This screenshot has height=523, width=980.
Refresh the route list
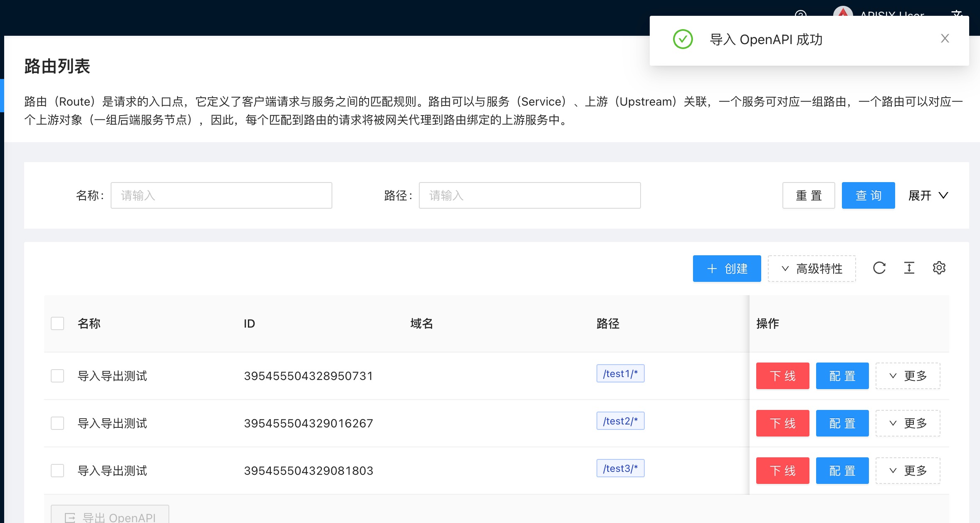point(879,268)
